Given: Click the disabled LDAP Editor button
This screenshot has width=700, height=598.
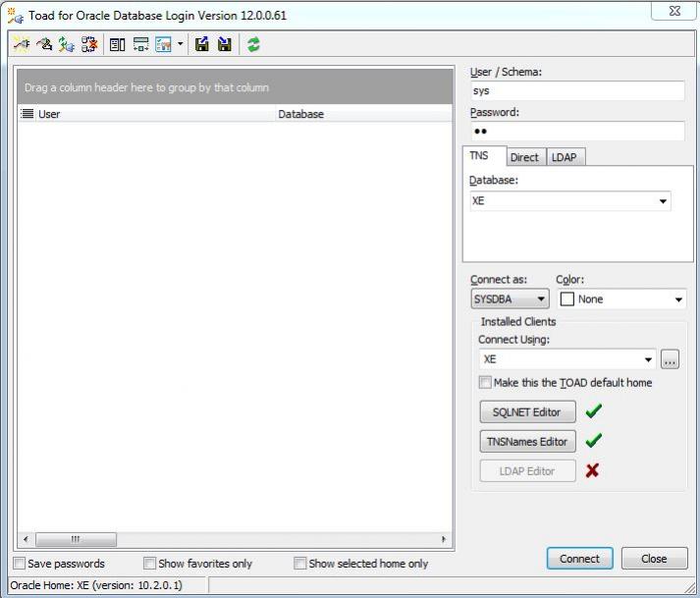Looking at the screenshot, I should click(527, 470).
